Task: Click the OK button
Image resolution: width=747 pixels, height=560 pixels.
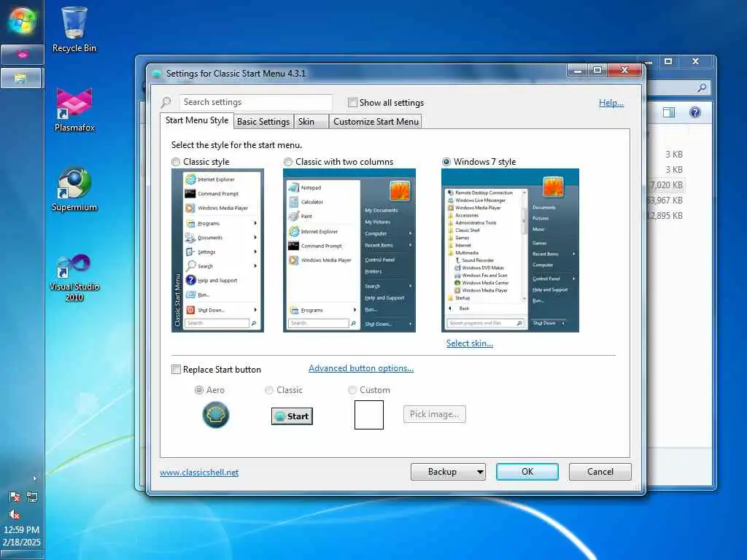Action: [527, 472]
